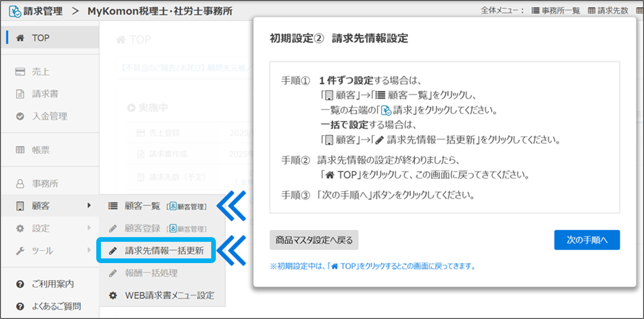Select 請求先情報一括更新 menu entry
This screenshot has width=644, height=319.
[x=164, y=251]
